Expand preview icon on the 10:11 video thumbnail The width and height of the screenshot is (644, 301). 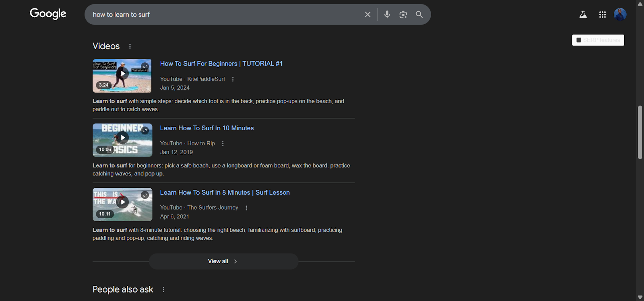pos(145,195)
